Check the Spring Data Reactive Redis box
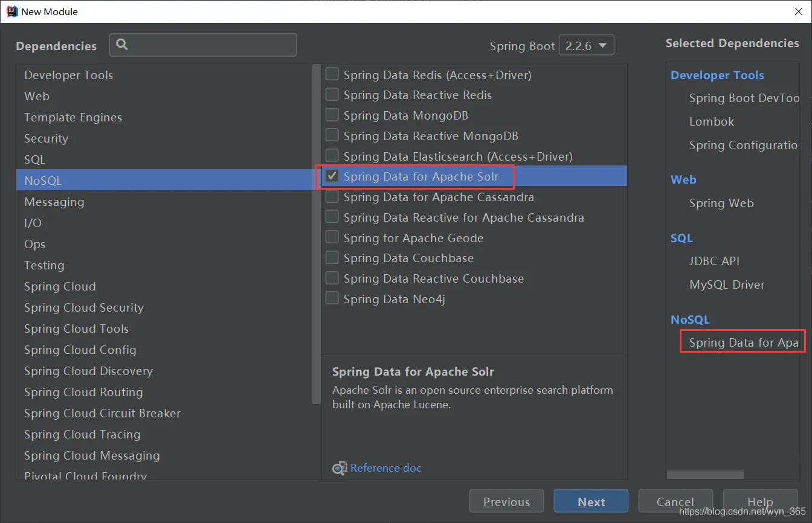812x523 pixels. [332, 95]
